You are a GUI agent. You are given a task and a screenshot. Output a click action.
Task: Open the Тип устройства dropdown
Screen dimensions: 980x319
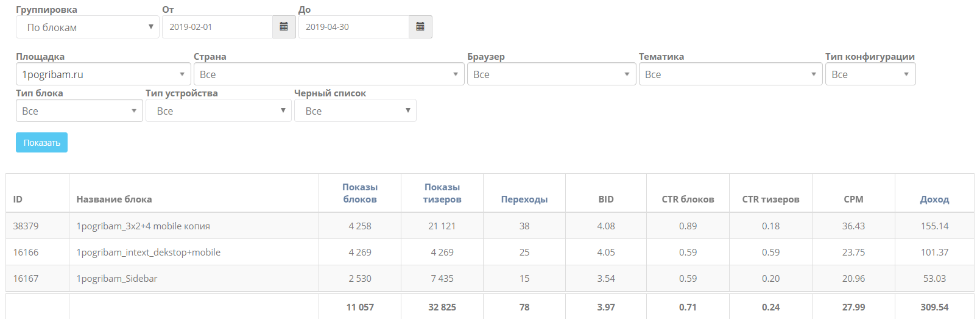(x=218, y=111)
